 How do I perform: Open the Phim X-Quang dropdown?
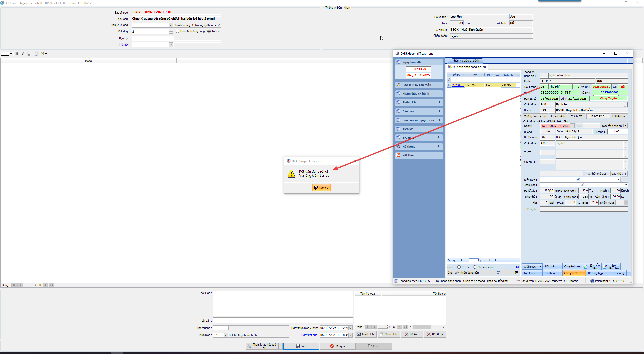tap(171, 25)
